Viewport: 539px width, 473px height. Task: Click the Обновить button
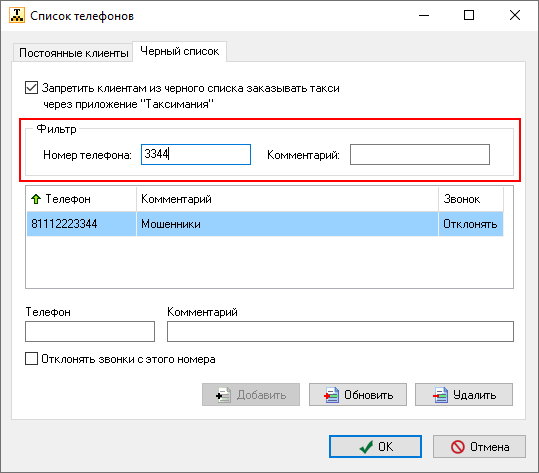pyautogui.click(x=358, y=395)
